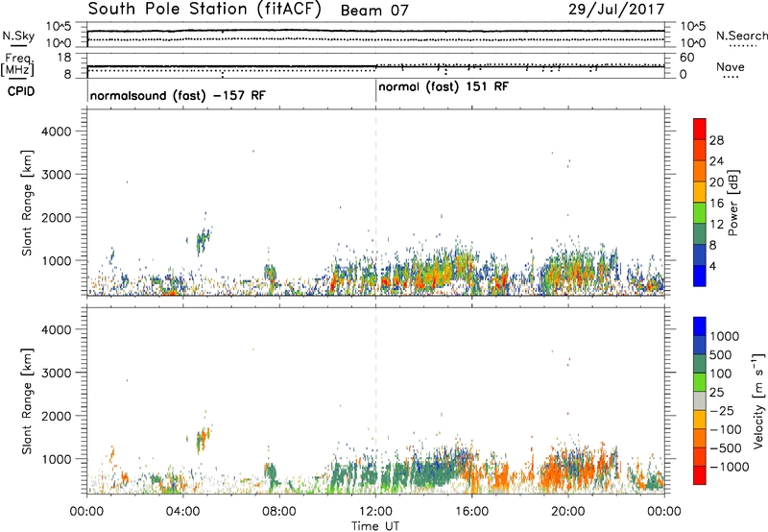This screenshot has width=768, height=532.
Task: Click "normalsound (fast) -157 RF" text
Action: tap(178, 95)
